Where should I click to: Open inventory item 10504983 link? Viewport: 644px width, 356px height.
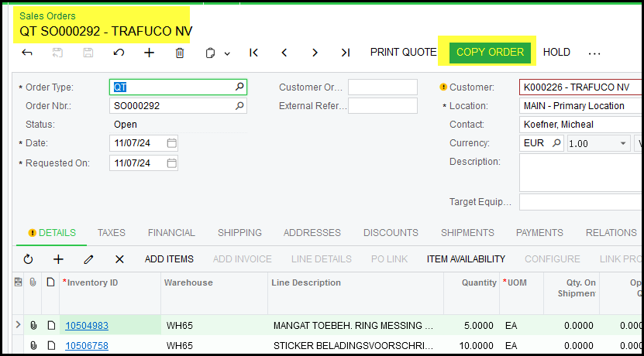coord(87,326)
